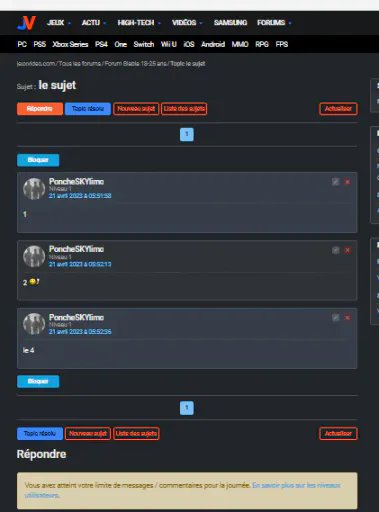Open PoncheSKYlimo profile on first message
The height and width of the screenshot is (512, 379).
click(76, 181)
